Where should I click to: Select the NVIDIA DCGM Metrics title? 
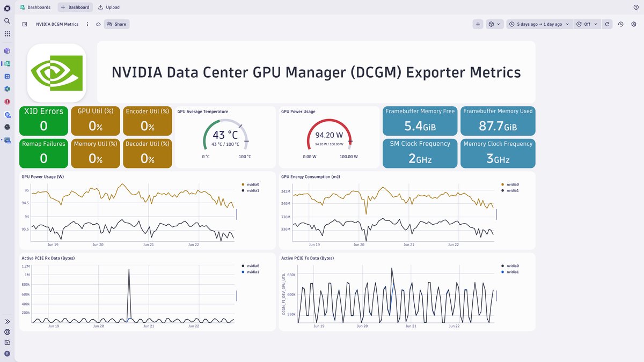(x=57, y=24)
